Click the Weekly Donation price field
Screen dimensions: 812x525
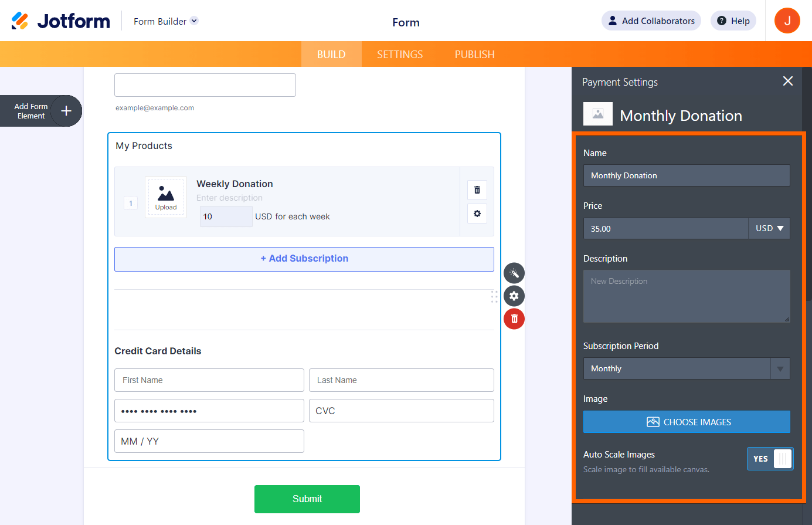226,216
